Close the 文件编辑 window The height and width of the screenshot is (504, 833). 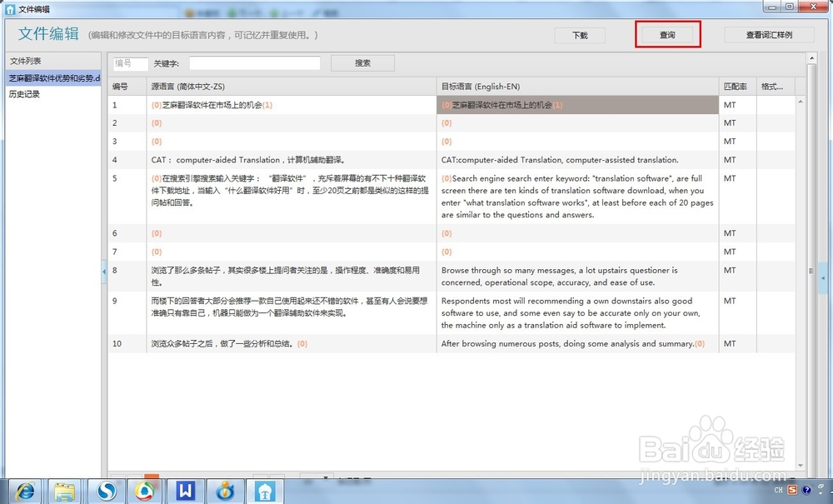(813, 7)
